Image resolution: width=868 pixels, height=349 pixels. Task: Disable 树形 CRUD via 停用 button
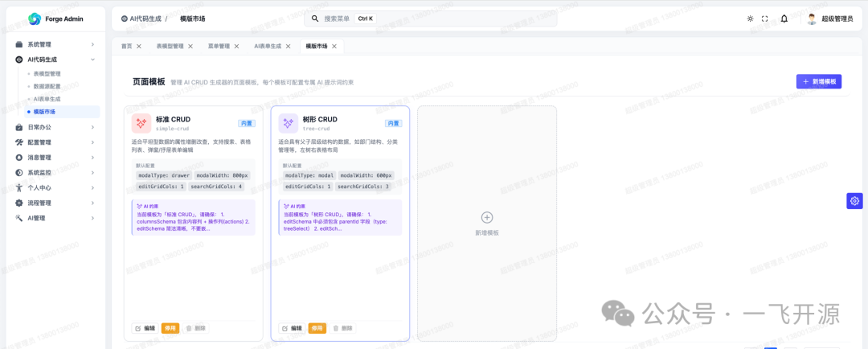(317, 329)
